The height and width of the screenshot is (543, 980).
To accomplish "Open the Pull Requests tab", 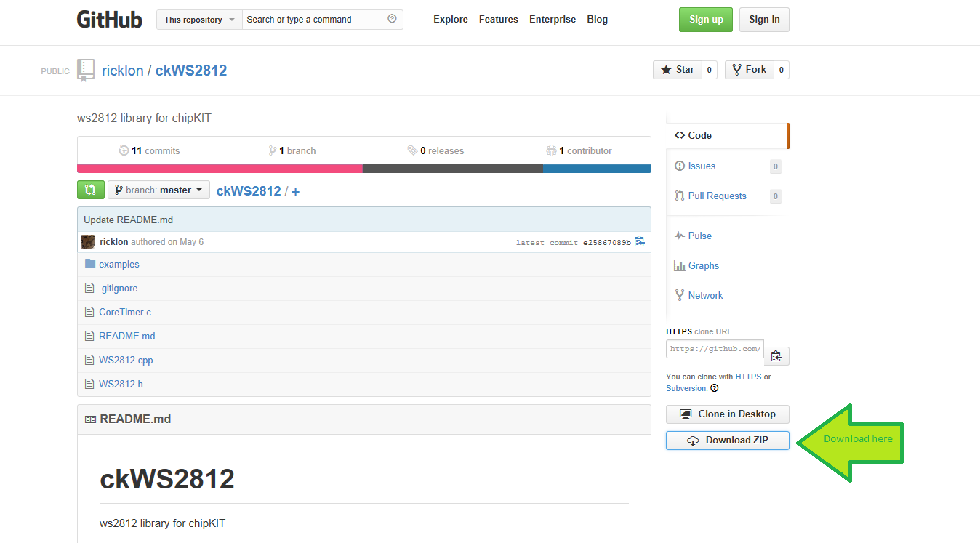I will click(x=710, y=196).
